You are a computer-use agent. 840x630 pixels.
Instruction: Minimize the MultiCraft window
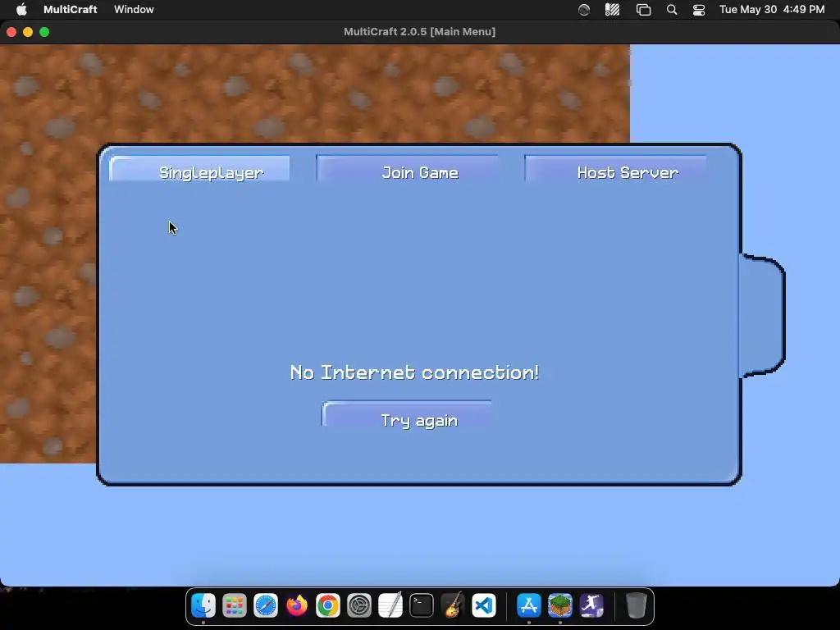pyautogui.click(x=28, y=32)
